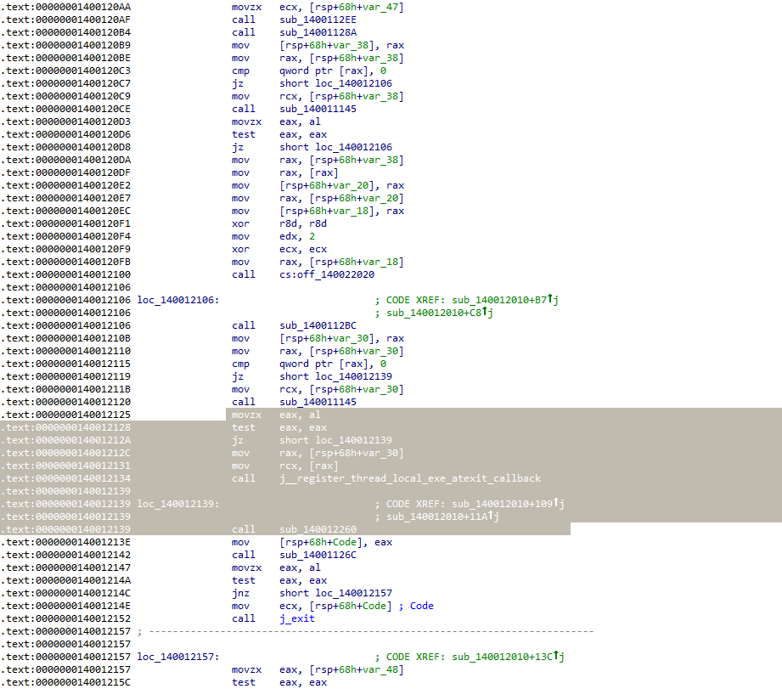Click the sub_140012010+C8 xref comment

(434, 313)
